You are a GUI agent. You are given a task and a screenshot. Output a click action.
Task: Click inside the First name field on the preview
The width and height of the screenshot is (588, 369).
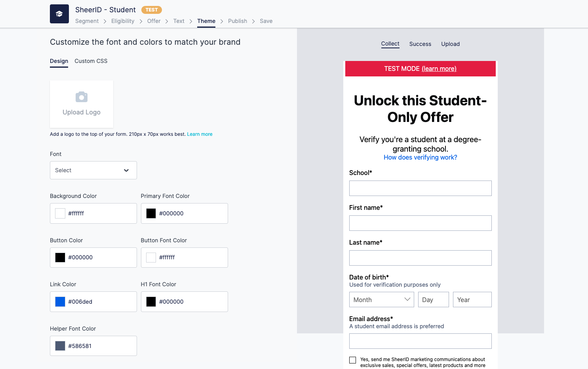point(420,223)
